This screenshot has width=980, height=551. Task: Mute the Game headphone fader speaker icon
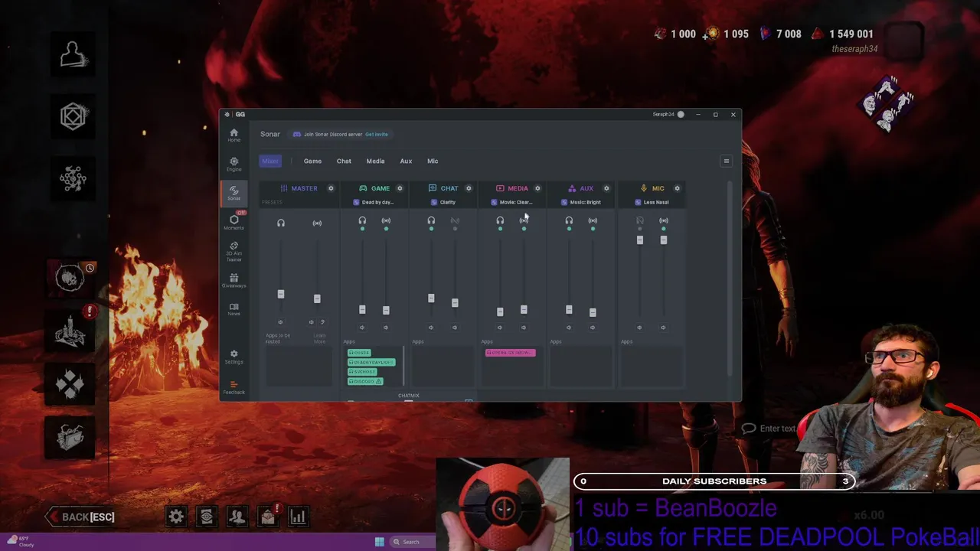click(362, 328)
